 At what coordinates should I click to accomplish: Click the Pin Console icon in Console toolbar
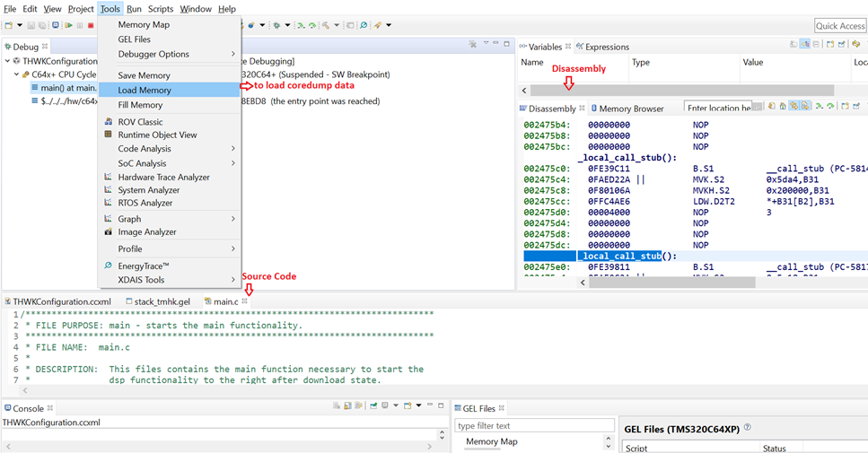point(373,405)
